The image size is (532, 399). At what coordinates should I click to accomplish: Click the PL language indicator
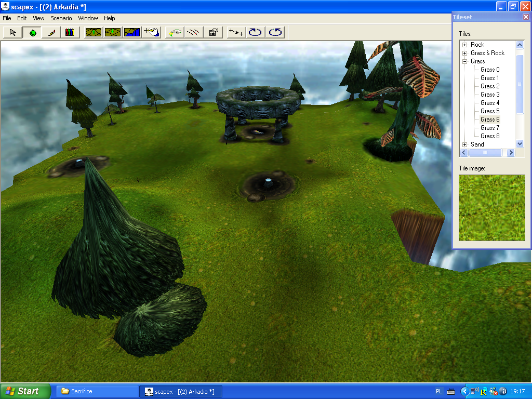pyautogui.click(x=438, y=392)
